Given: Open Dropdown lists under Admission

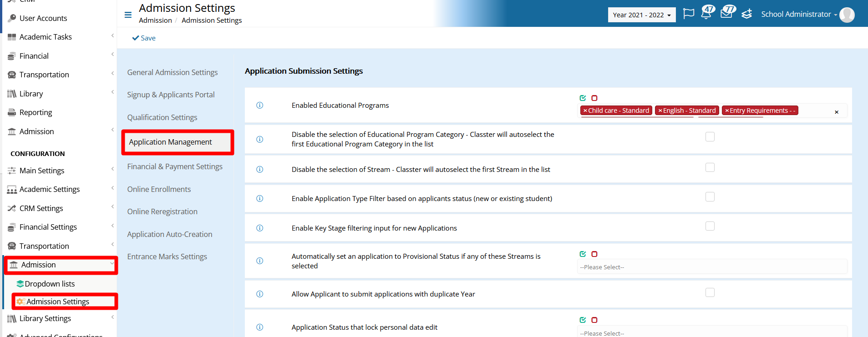Looking at the screenshot, I should (x=50, y=284).
